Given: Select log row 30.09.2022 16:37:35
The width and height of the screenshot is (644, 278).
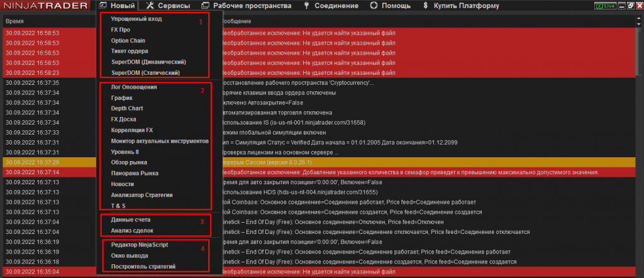Looking at the screenshot, I should tap(319, 83).
